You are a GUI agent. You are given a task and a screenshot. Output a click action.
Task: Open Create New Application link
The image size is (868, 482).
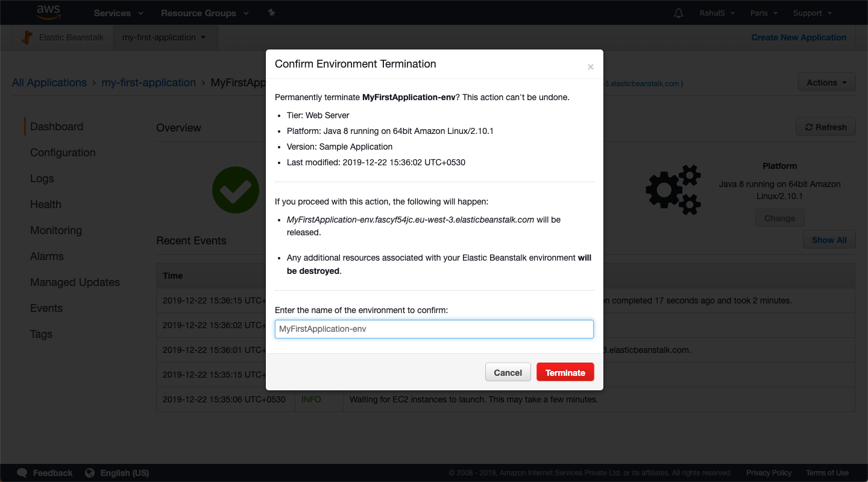(x=798, y=37)
